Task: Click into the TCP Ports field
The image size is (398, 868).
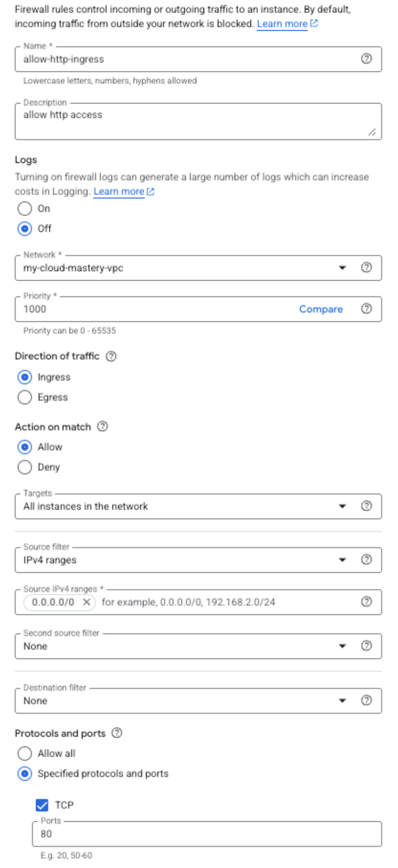Action: click(x=206, y=834)
